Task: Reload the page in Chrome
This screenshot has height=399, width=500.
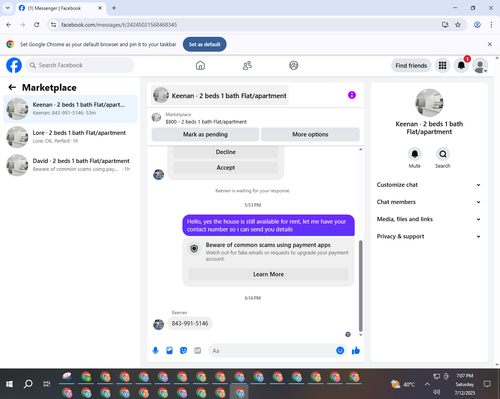Action: pyautogui.click(x=37, y=25)
